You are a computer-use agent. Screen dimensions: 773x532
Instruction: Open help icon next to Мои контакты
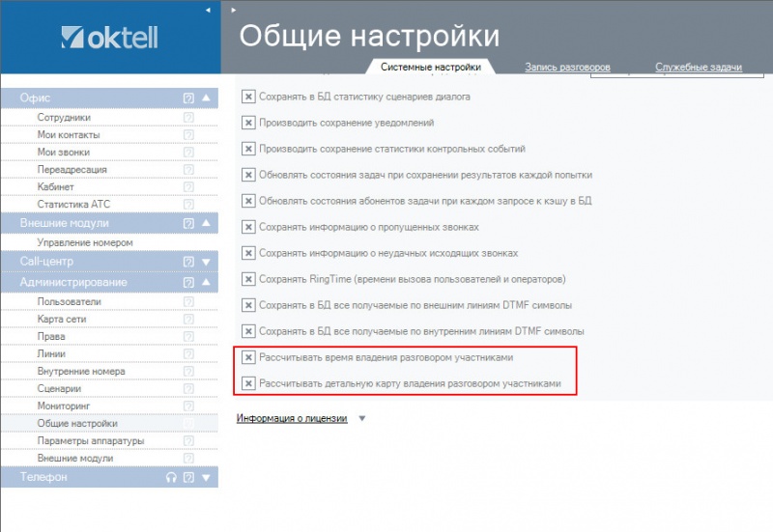point(188,134)
